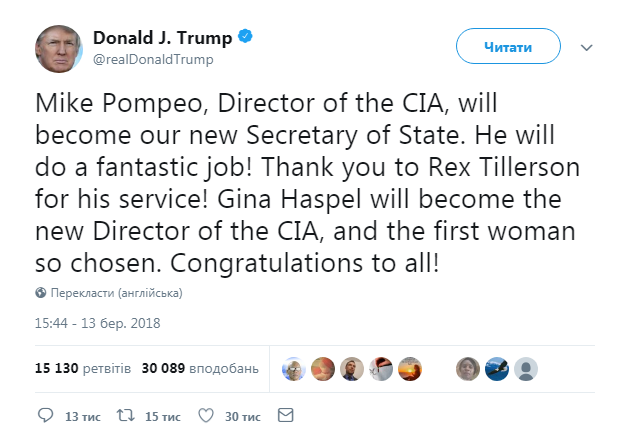
Task: Open the default gray silhouette avatar
Action: tap(523, 368)
